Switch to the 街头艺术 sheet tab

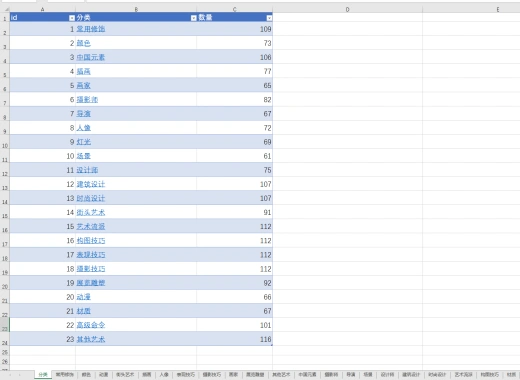click(125, 375)
